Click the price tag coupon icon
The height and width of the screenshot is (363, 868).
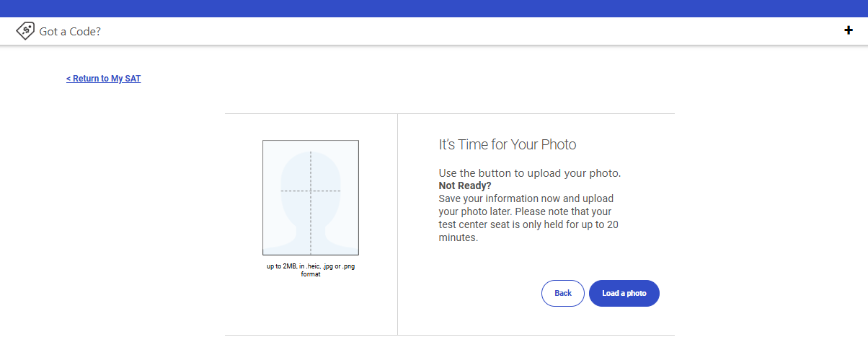[x=25, y=30]
